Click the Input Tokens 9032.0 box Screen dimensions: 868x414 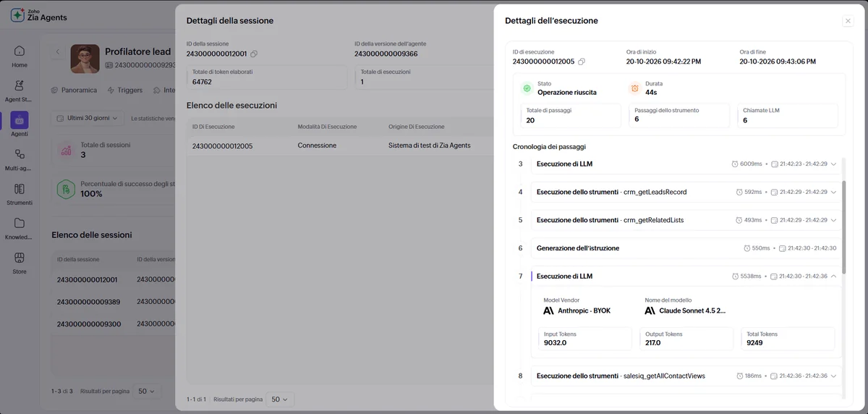click(x=587, y=339)
